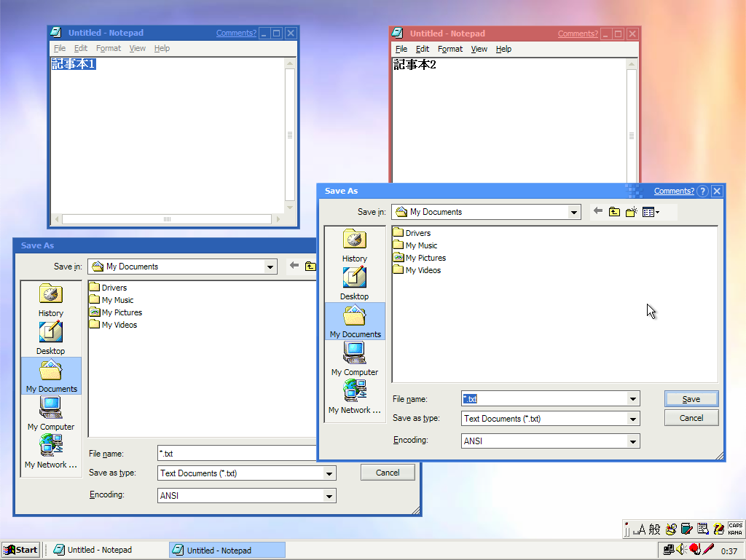This screenshot has height=560, width=746.
Task: Select Desktop in the Save As places bar
Action: [354, 283]
